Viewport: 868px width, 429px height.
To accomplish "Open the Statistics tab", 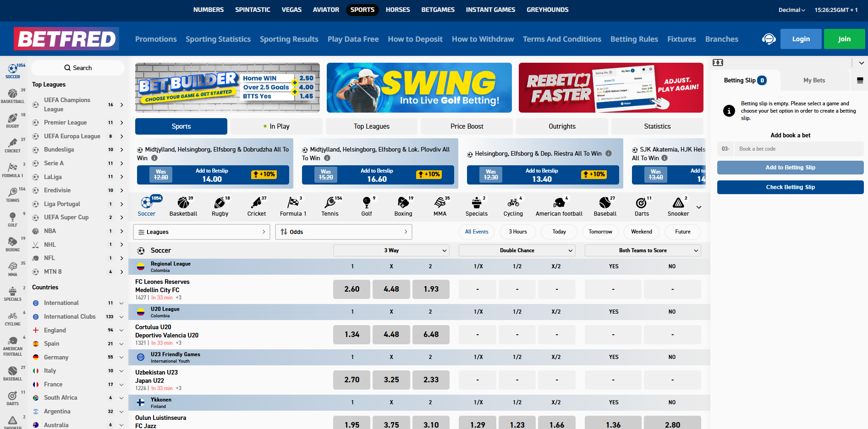I will point(657,126).
